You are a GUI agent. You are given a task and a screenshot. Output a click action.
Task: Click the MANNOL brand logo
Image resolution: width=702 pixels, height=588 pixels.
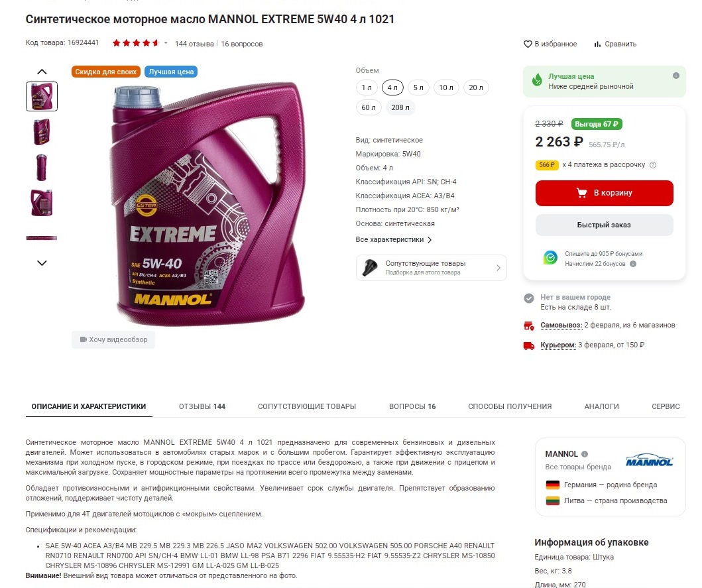click(x=649, y=460)
